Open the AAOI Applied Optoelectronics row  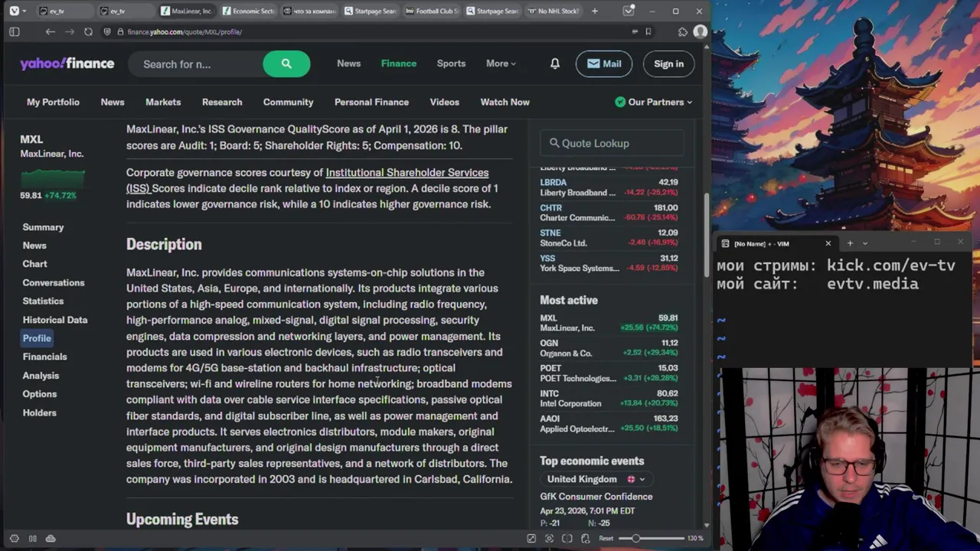[609, 423]
